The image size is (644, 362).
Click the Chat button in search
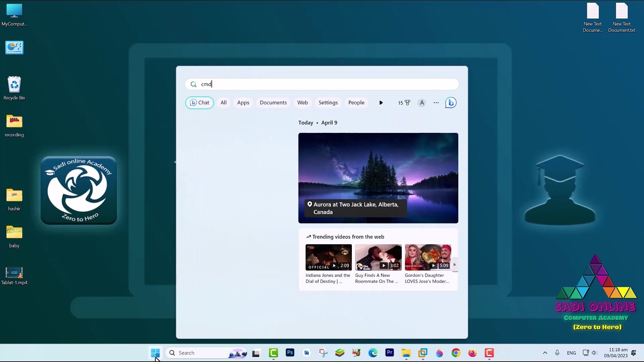coord(200,103)
